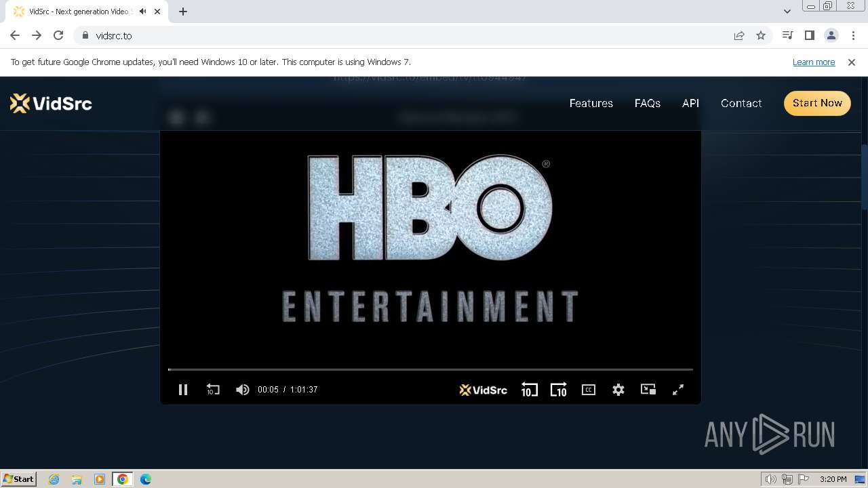Click the elapsed time 00:05

[268, 390]
